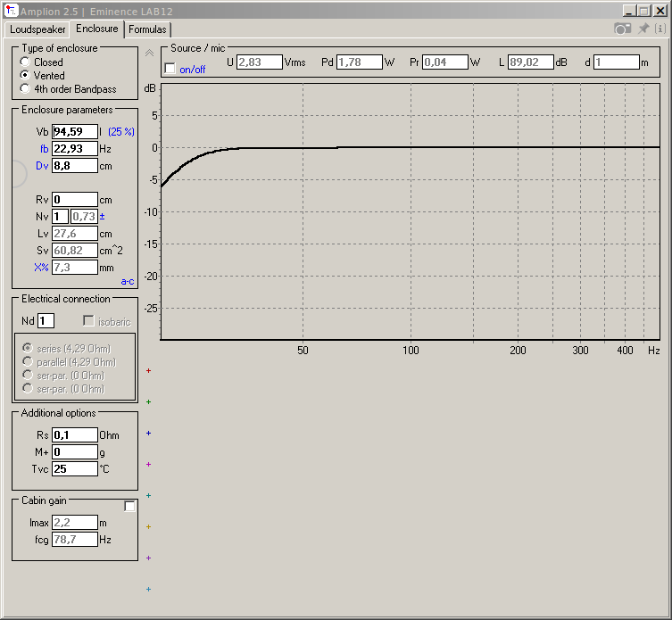
Task: Add the purple plus curve marker
Action: 148,558
